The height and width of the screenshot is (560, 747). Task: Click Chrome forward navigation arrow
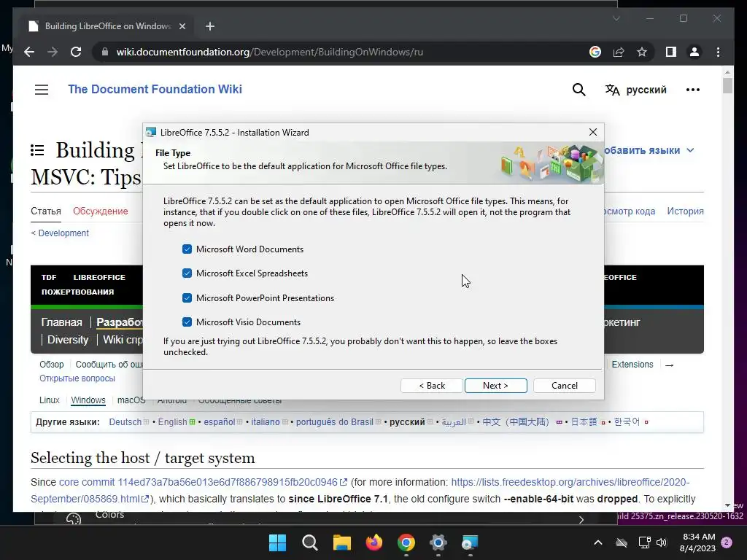53,52
